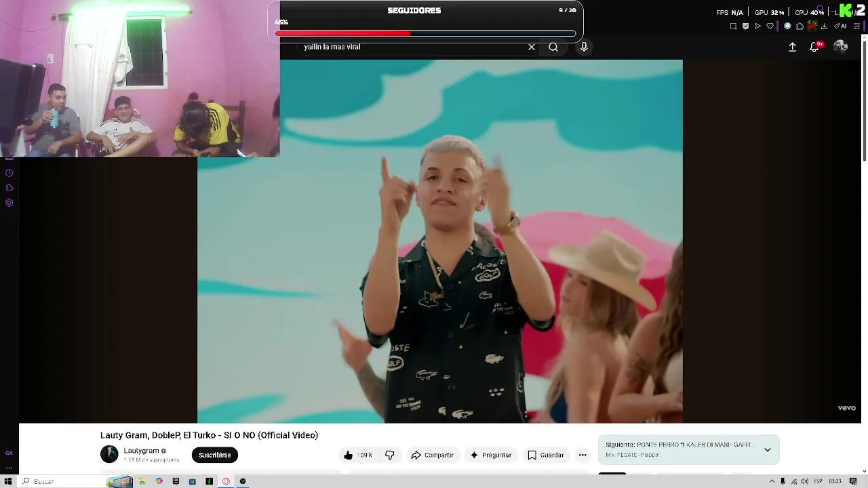Open the 03:23 taskbar clock
868x488 pixels.
coord(835,481)
